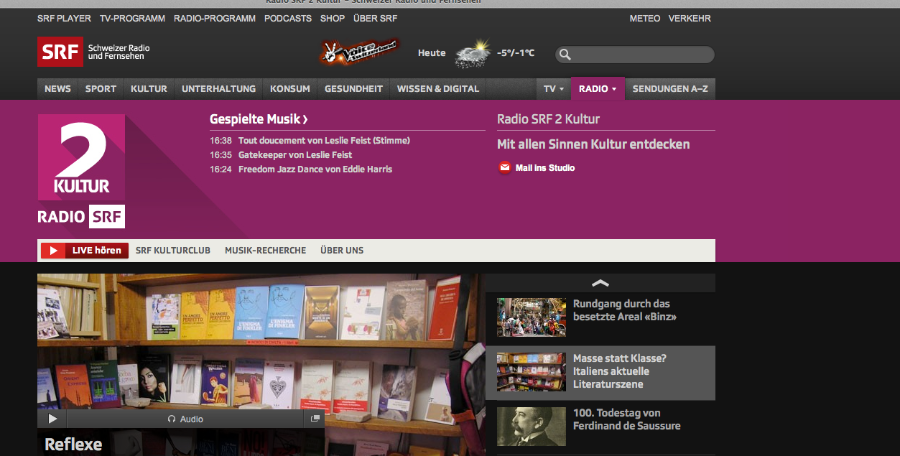Click the -5°/-1°C temperature
This screenshot has height=456, width=900.
click(515, 53)
